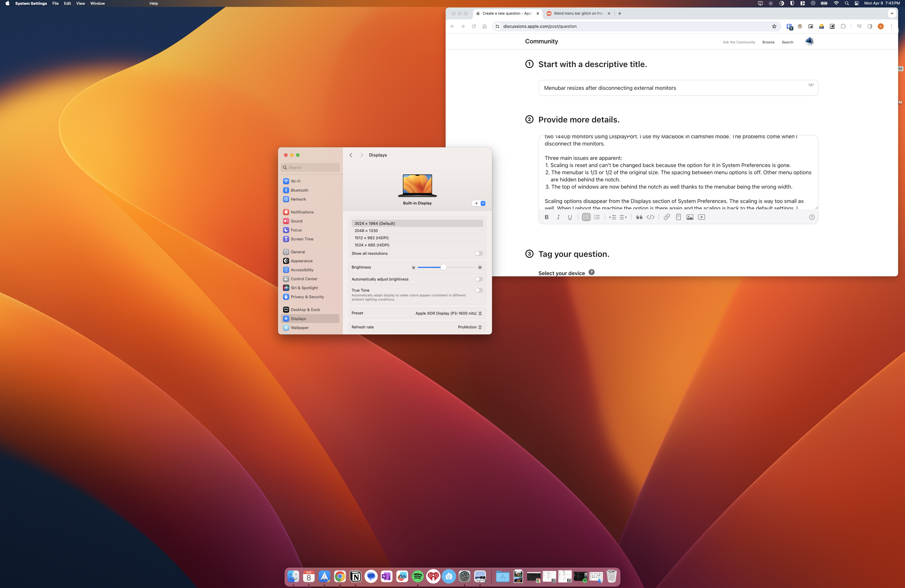Click the Brightness slider track
This screenshot has height=588, width=905.
tap(460, 267)
